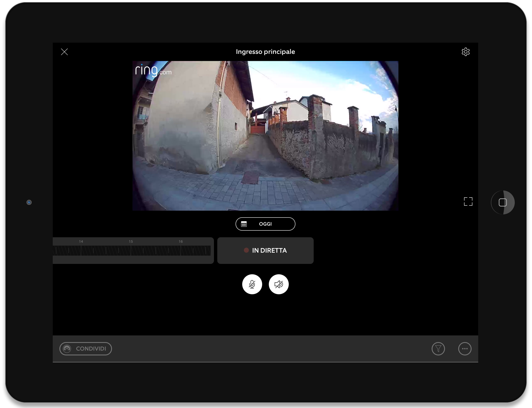Share the recording with the CONDIVIDI button
Viewport: 532px width, 408px height.
point(86,349)
